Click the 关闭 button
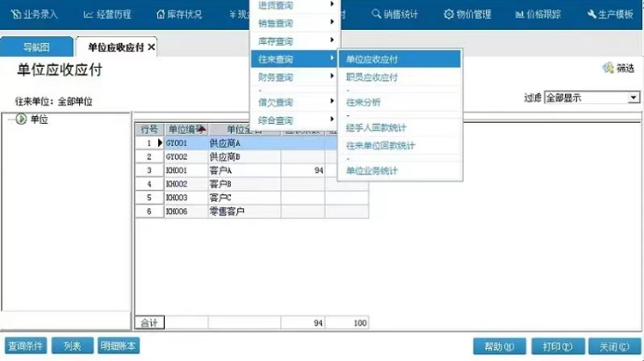644x361 pixels. [615, 347]
